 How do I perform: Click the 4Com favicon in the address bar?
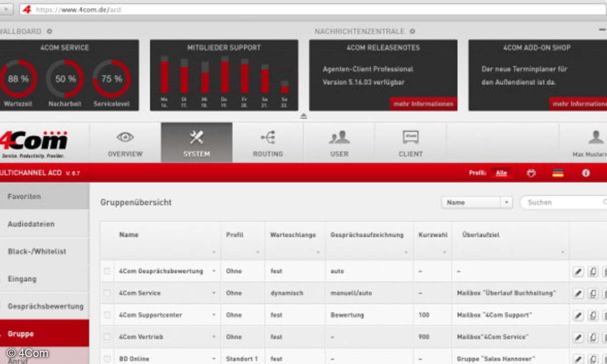[x=27, y=10]
